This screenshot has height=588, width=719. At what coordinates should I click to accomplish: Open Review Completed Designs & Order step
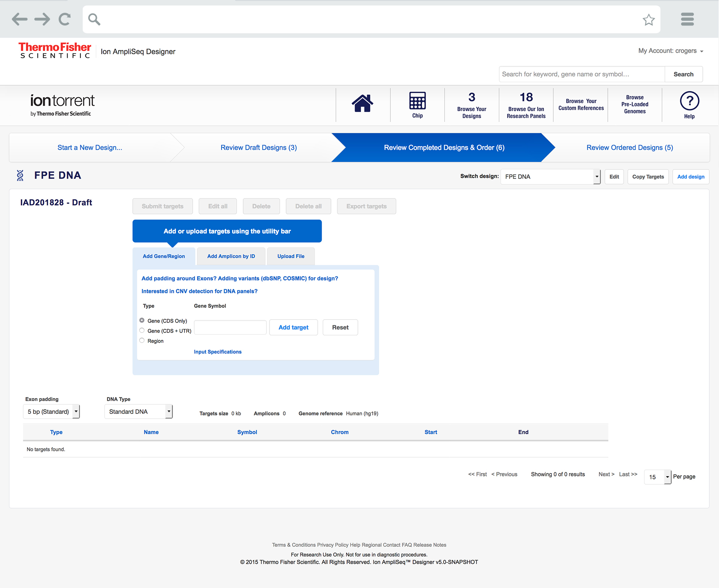[x=444, y=147]
